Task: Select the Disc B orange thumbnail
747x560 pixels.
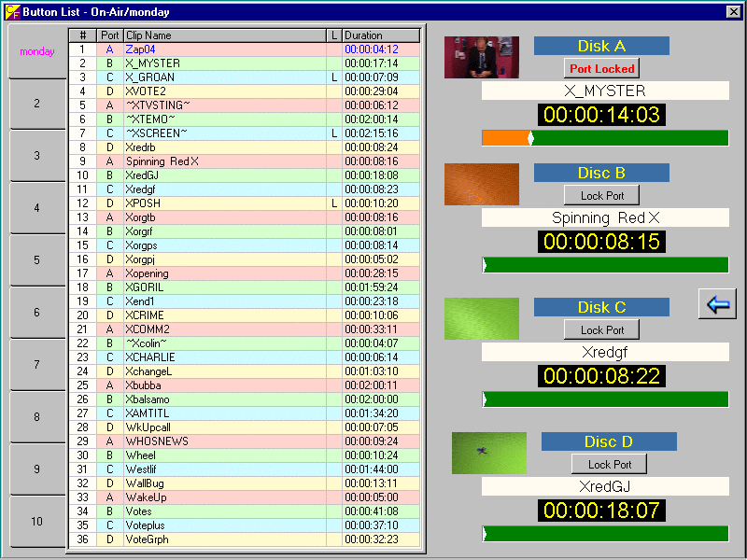Action: click(481, 185)
